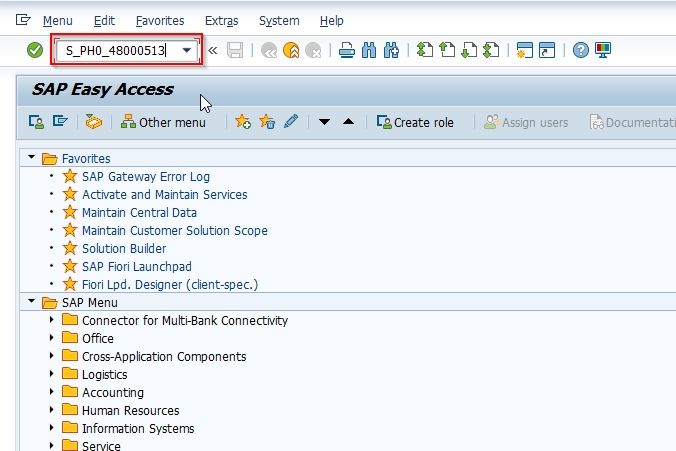This screenshot has height=451, width=676.
Task: Click the Help question mark icon
Action: coord(580,50)
